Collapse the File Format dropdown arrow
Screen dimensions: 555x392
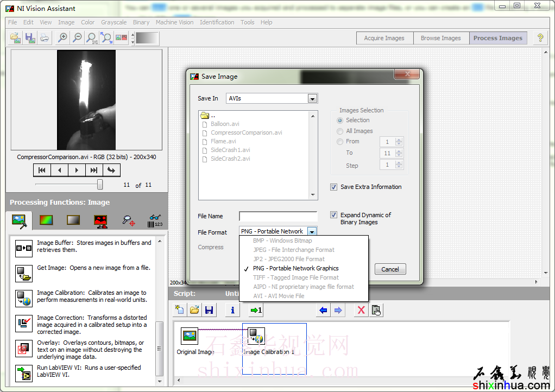312,231
